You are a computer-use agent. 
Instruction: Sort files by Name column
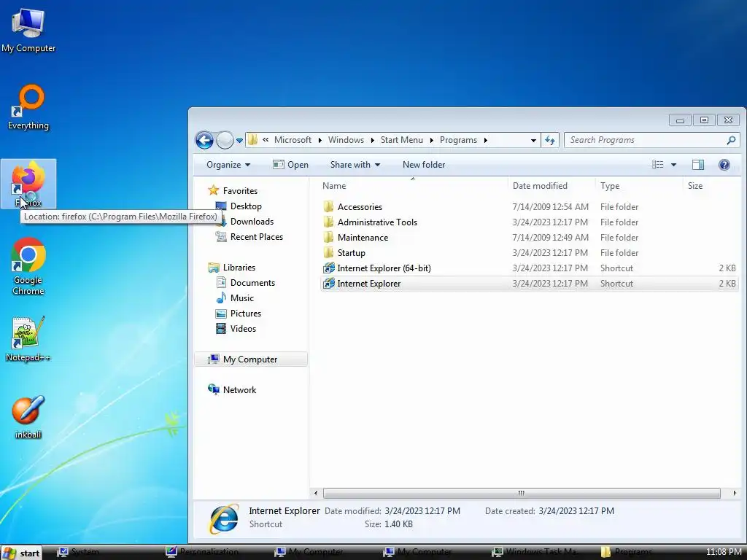pyautogui.click(x=413, y=186)
